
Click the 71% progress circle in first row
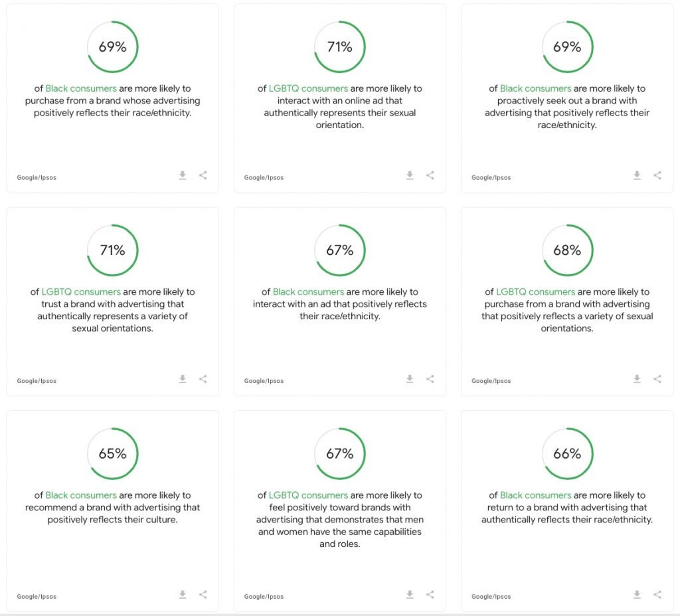[340, 47]
